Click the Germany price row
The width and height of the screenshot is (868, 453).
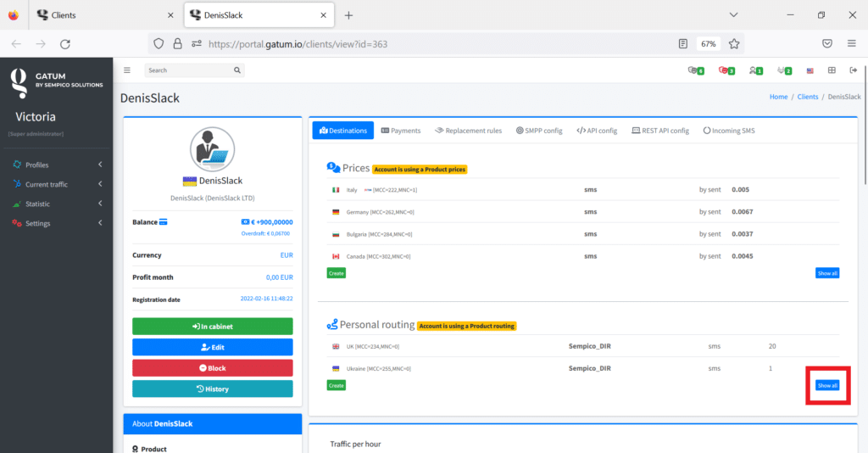(583, 212)
